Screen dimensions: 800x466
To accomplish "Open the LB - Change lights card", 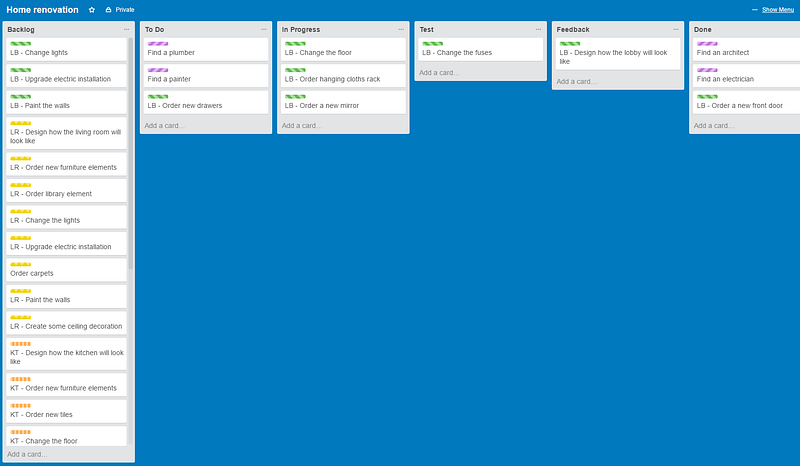I will tap(66, 50).
